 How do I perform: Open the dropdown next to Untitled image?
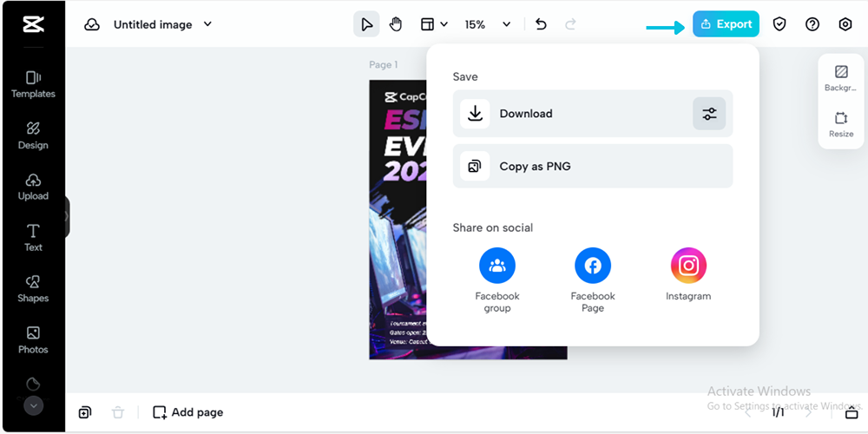207,24
